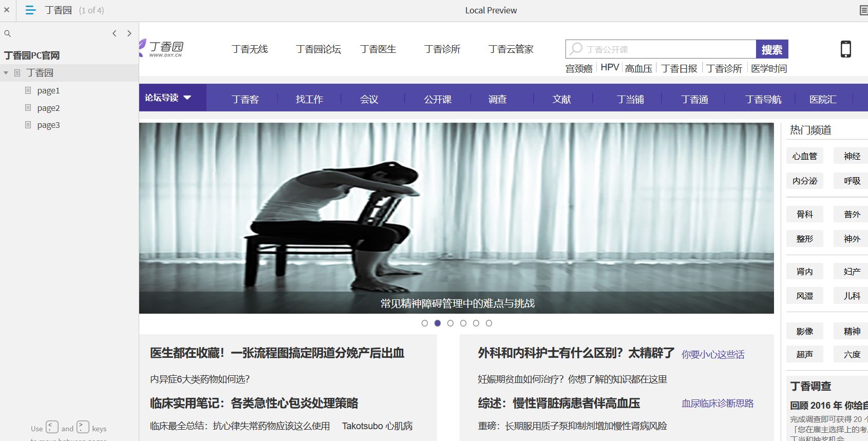Open the 丁香导航 tab in purple nav
The image size is (868, 441).
[x=763, y=99]
